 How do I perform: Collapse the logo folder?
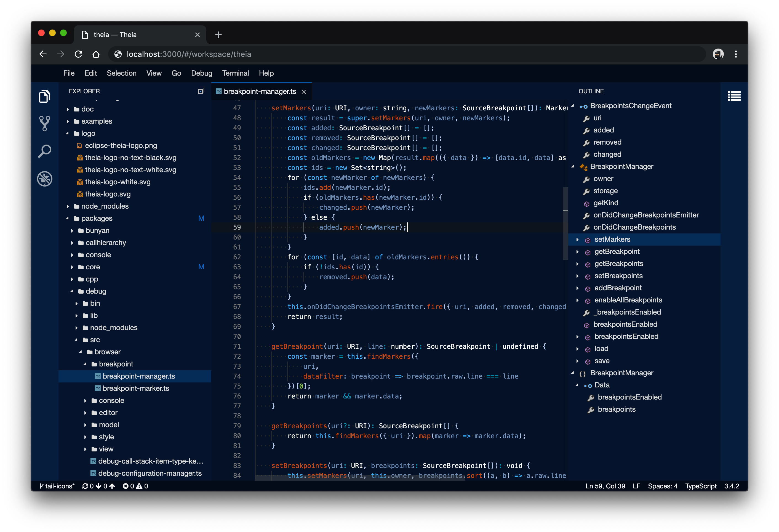pos(67,134)
